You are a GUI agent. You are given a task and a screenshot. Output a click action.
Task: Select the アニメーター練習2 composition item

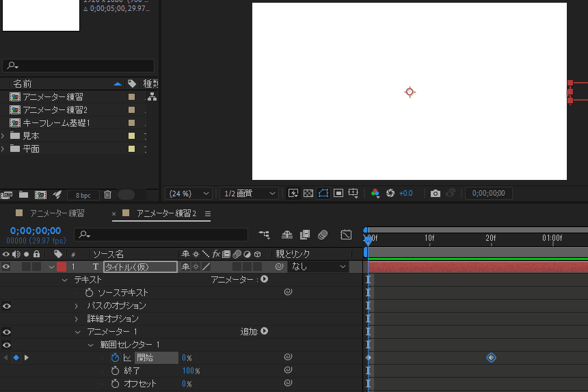55,110
